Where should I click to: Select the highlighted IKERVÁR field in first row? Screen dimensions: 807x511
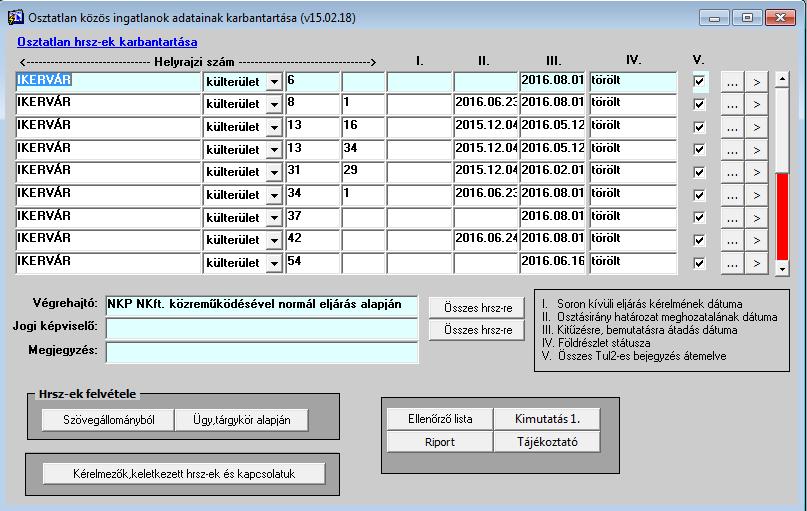point(108,82)
